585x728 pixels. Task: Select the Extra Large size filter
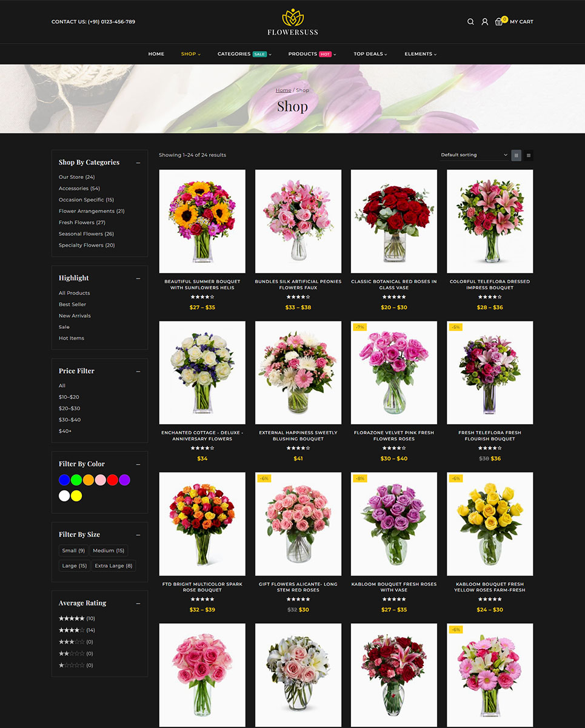[113, 566]
